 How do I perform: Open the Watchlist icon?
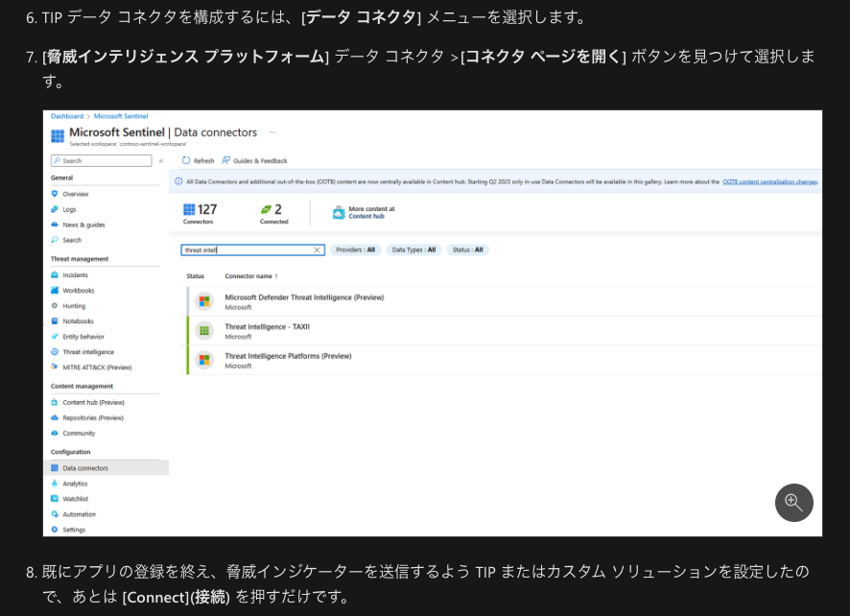(55, 498)
